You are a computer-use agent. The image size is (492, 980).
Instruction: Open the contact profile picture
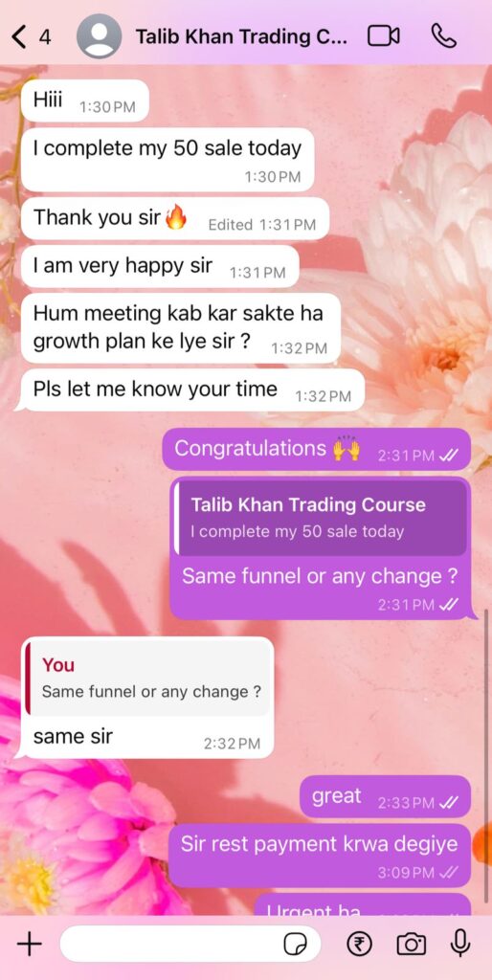pyautogui.click(x=99, y=36)
